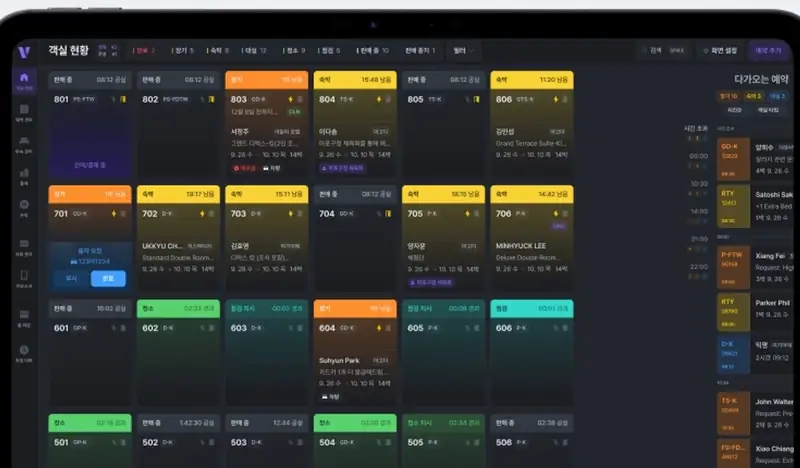This screenshot has height=468, width=800.
Task: Toggle the 대실 3 chip in upcoming reservations
Action: point(777,96)
